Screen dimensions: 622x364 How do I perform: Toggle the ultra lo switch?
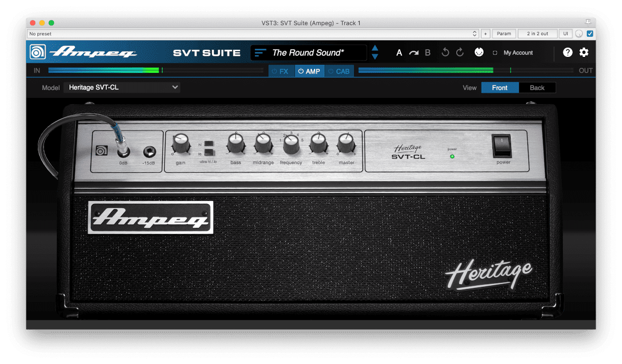click(208, 153)
